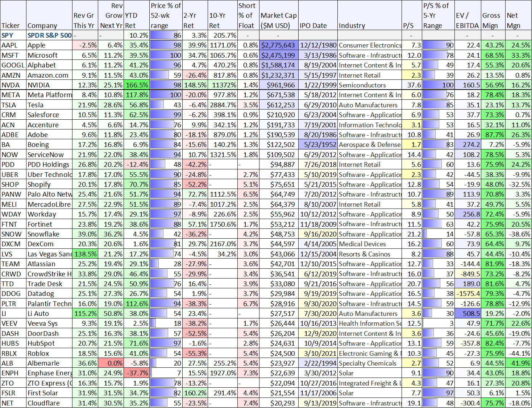Select Alphabet's IPO date 8/19/2004

pyautogui.click(x=318, y=65)
